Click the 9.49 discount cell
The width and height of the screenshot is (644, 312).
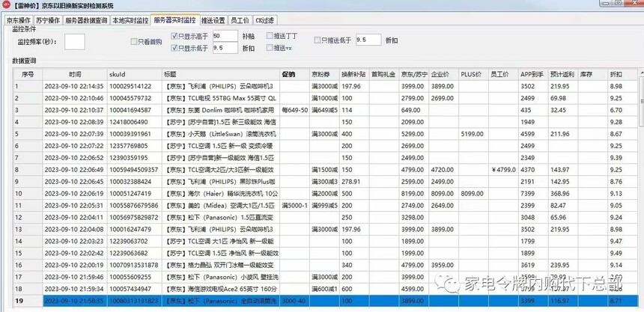tap(622, 253)
